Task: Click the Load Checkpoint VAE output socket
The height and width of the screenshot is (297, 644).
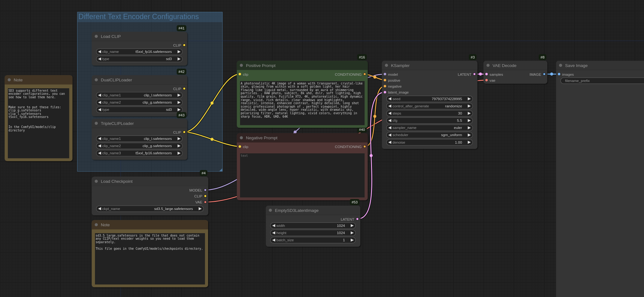Action: click(x=205, y=202)
